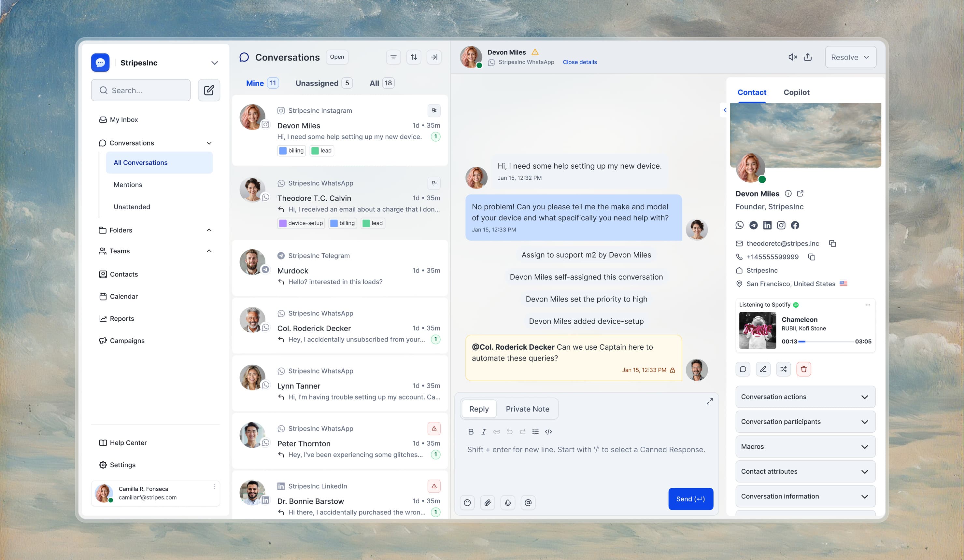This screenshot has width=964, height=560.
Task: Mute this conversation speaker icon
Action: [x=793, y=57]
